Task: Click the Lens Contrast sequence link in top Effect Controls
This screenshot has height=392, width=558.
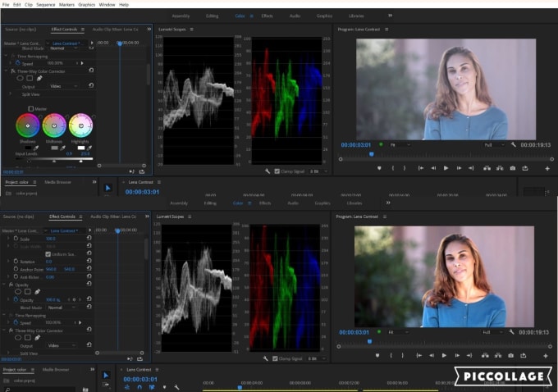Action: coord(66,43)
